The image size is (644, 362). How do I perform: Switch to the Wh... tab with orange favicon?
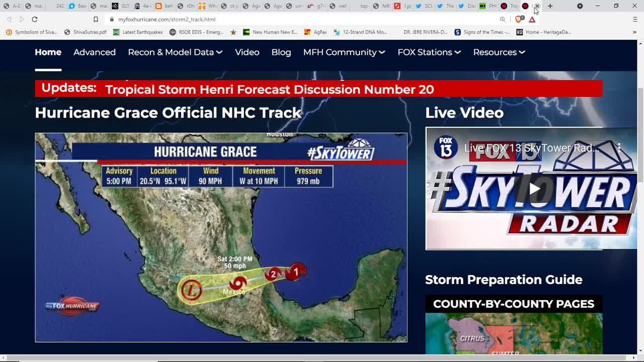tap(207, 6)
